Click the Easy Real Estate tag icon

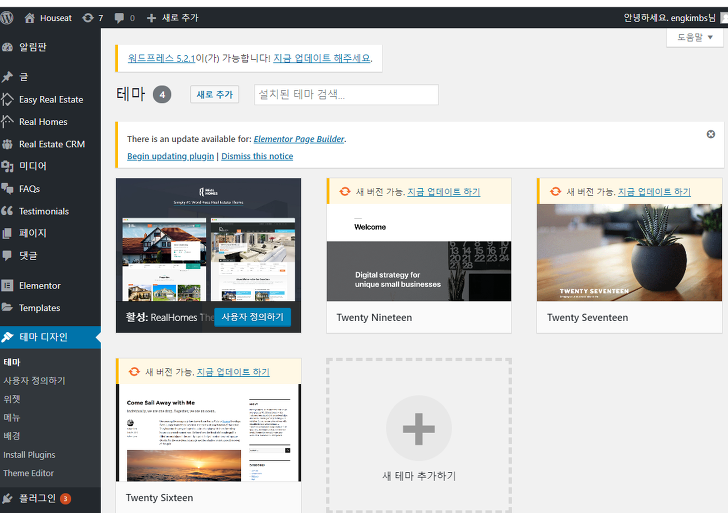(7, 99)
